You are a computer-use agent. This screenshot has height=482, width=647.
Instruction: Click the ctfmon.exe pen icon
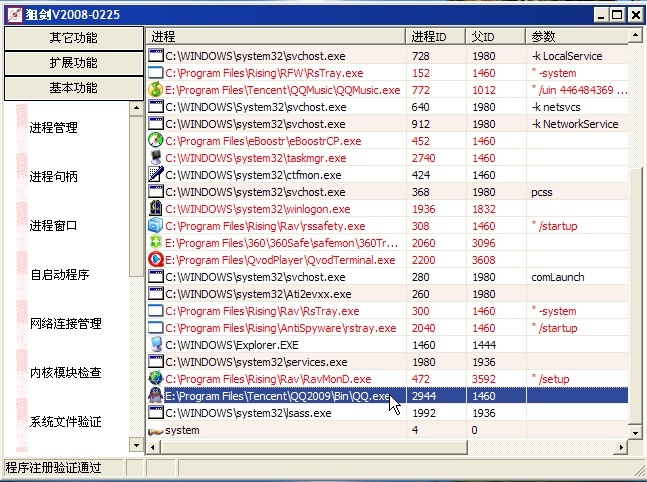pyautogui.click(x=156, y=175)
